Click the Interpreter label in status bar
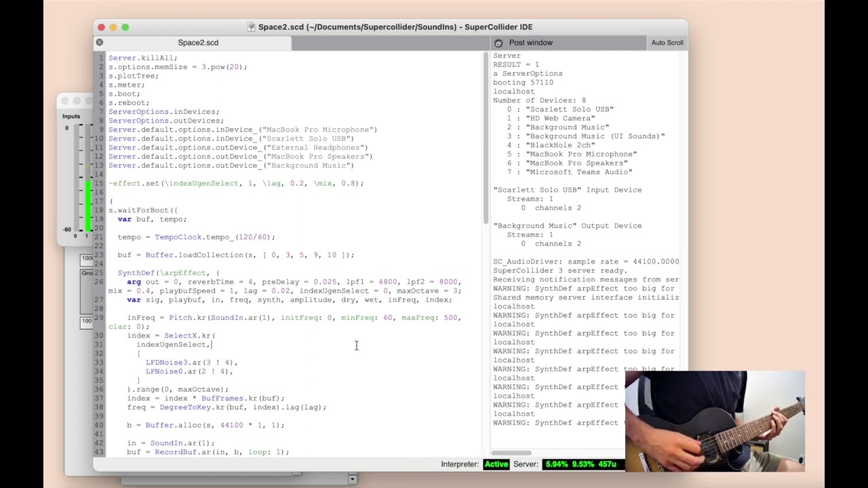Image resolution: width=868 pixels, height=488 pixels. coord(460,464)
